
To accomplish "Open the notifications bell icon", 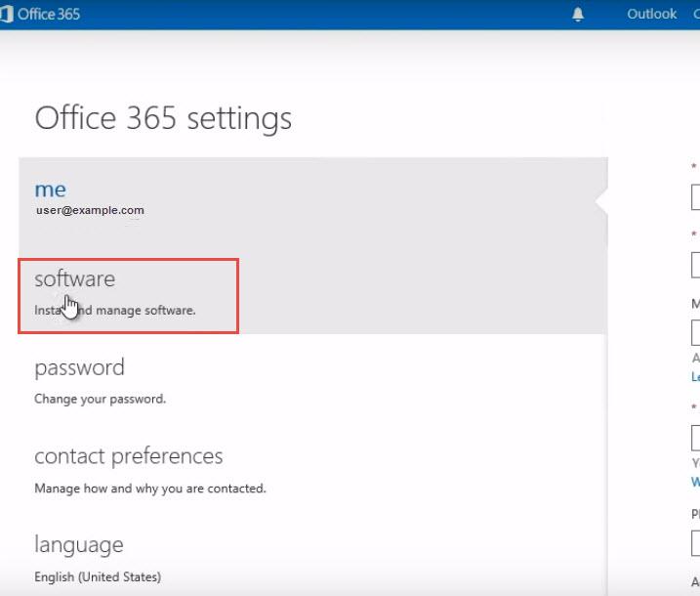I will pyautogui.click(x=578, y=15).
